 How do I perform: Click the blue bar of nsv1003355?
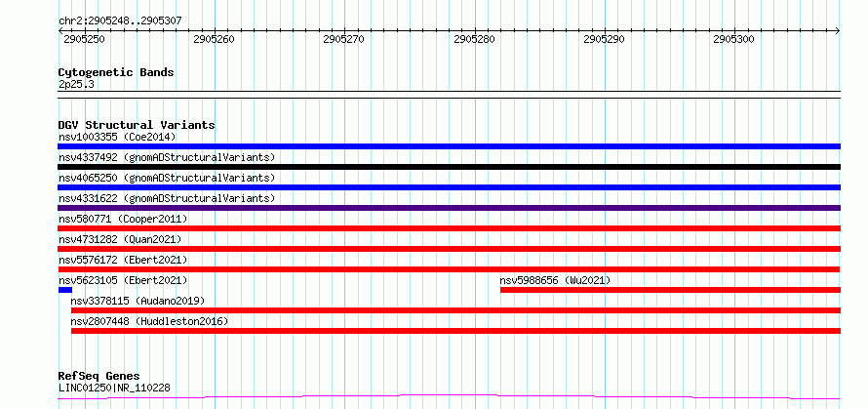pyautogui.click(x=449, y=146)
